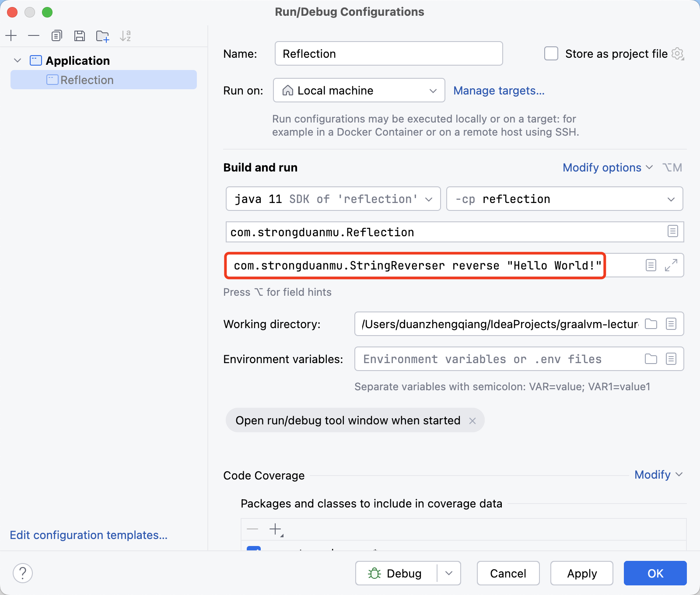Screen dimensions: 700x595
Task: Click the Name input field
Action: coord(388,54)
